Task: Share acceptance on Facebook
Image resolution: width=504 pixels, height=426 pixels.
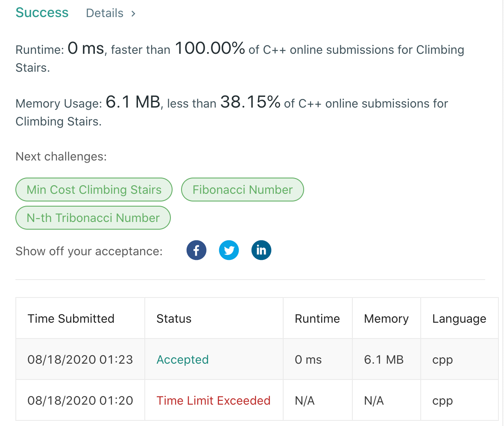Action: click(196, 250)
